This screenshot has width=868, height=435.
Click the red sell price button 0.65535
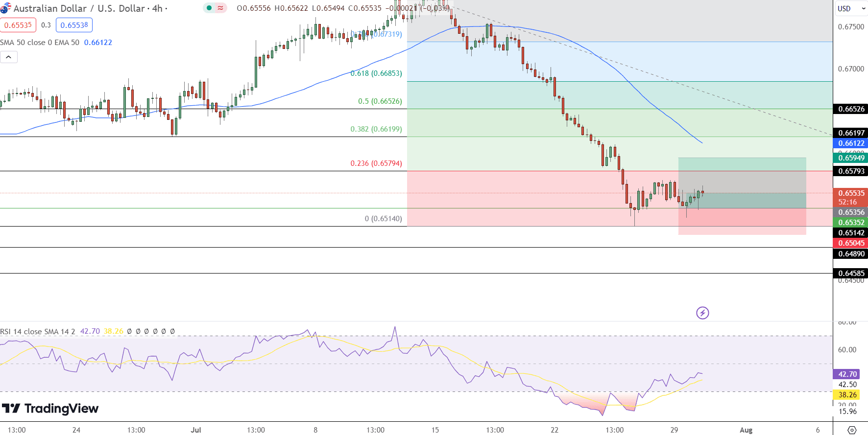tap(18, 25)
